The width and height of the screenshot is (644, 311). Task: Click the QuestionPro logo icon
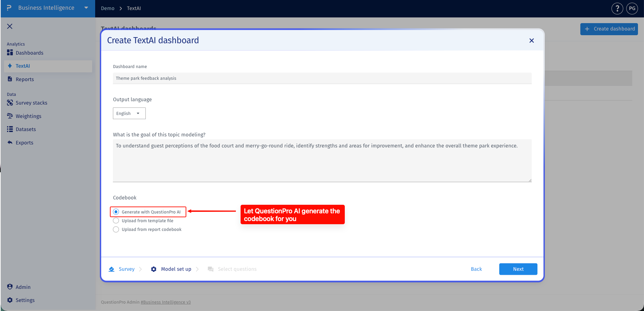pyautogui.click(x=9, y=8)
